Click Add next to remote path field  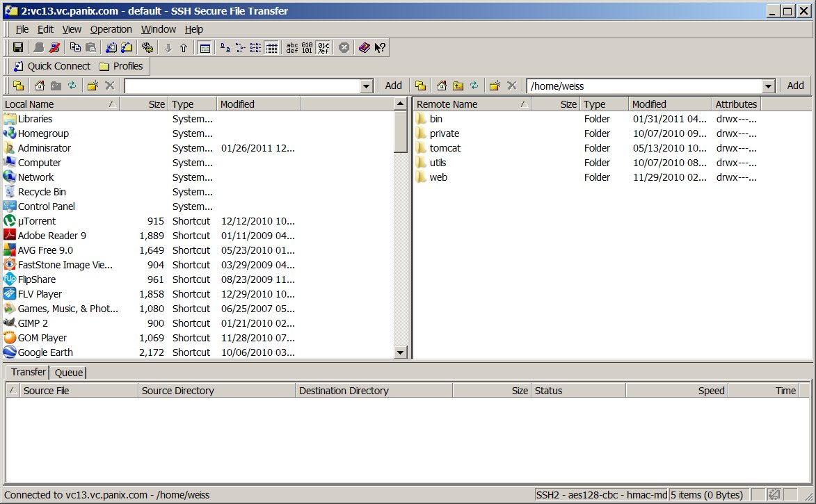tap(795, 86)
